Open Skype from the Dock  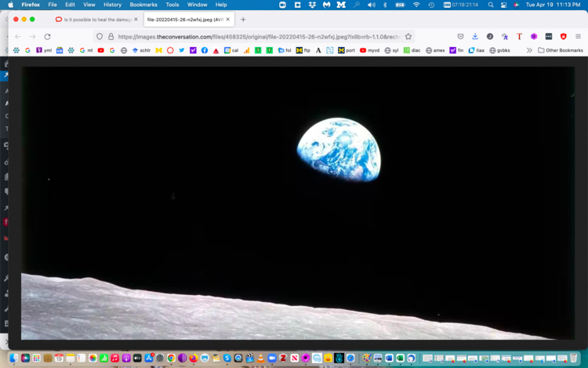(x=227, y=359)
